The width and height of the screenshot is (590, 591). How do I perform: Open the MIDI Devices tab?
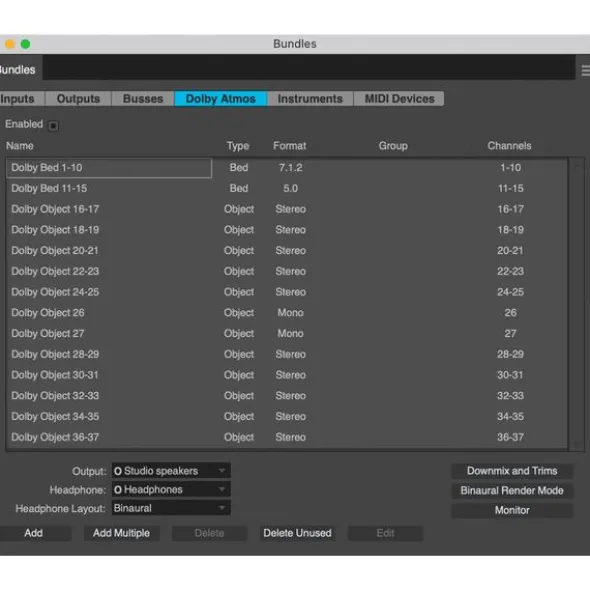click(399, 99)
